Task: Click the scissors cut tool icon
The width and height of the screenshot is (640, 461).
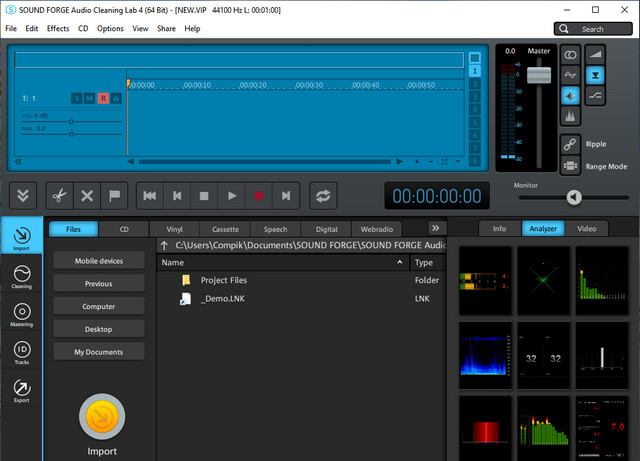Action: click(59, 195)
